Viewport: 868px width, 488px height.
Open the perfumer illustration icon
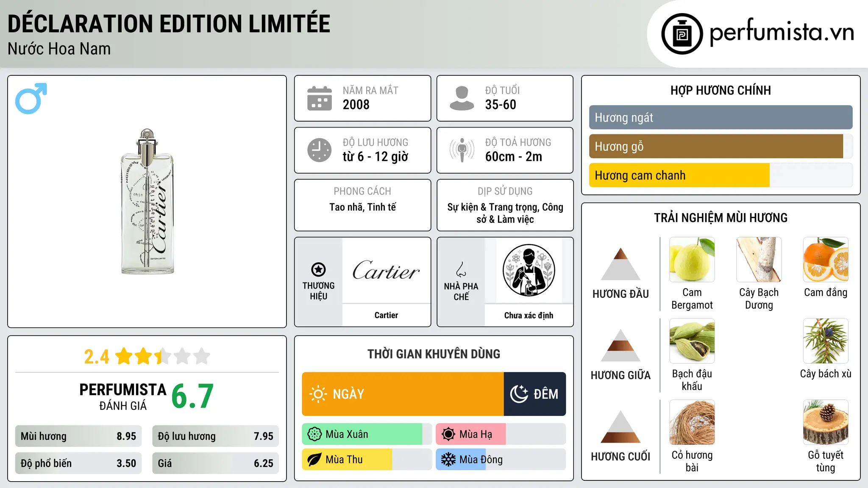[x=529, y=270]
